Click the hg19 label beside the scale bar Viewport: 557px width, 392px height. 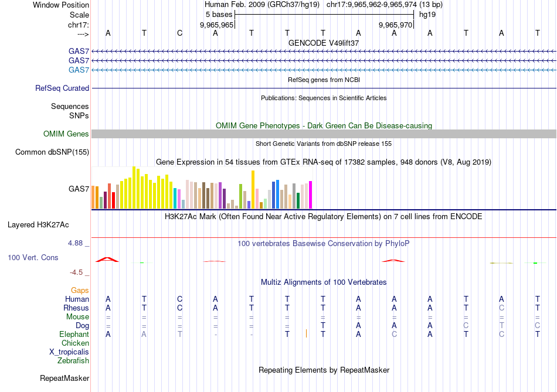pyautogui.click(x=427, y=15)
